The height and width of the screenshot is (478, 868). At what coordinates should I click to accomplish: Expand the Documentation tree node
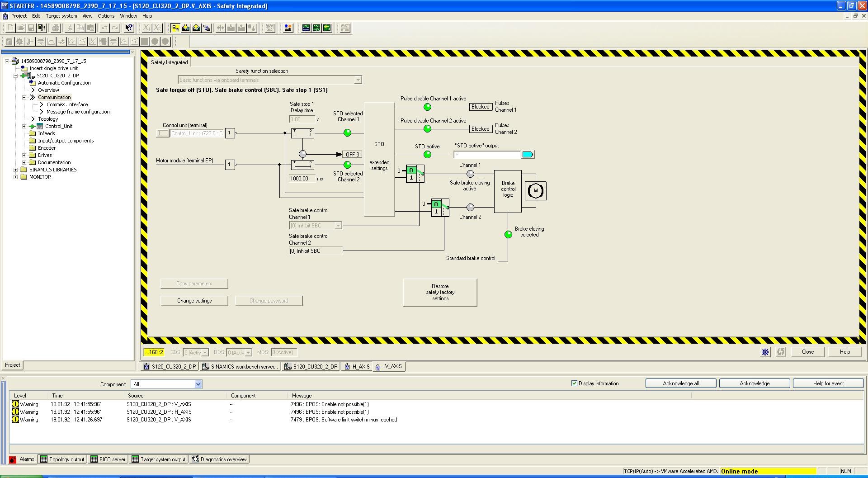24,162
